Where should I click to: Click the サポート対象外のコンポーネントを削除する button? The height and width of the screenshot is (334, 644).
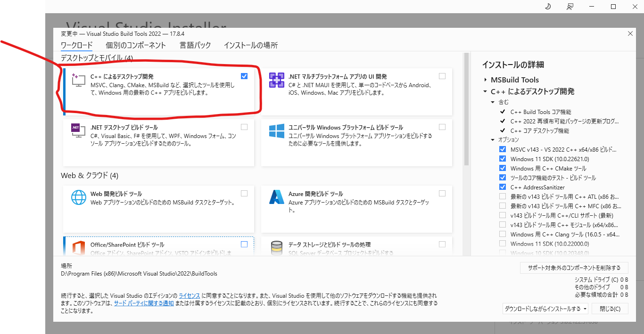(x=574, y=268)
